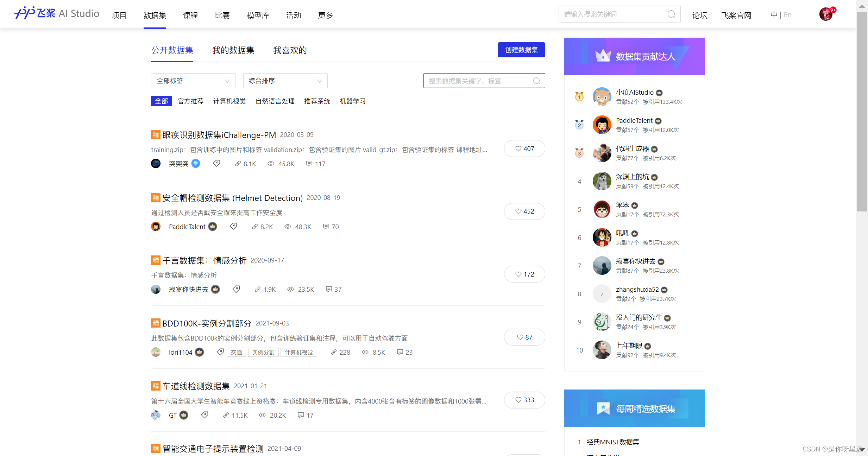Click the gold first-place medal icon
Viewport: 868px width, 456px height.
[x=579, y=96]
